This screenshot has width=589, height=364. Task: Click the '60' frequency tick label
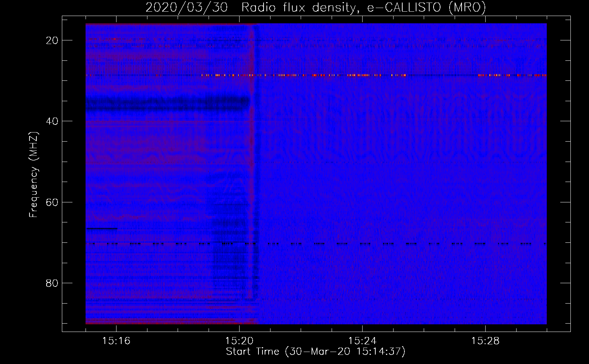(52, 202)
